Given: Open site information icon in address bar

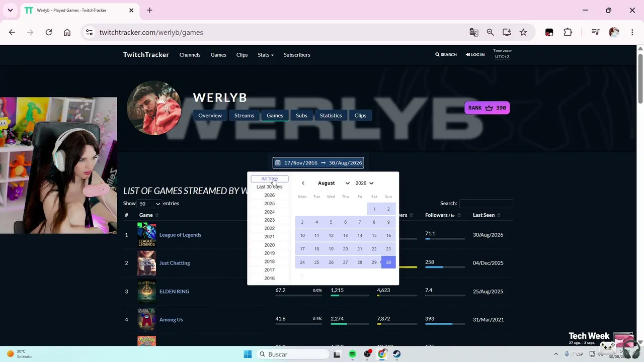Looking at the screenshot, I should tap(89, 32).
